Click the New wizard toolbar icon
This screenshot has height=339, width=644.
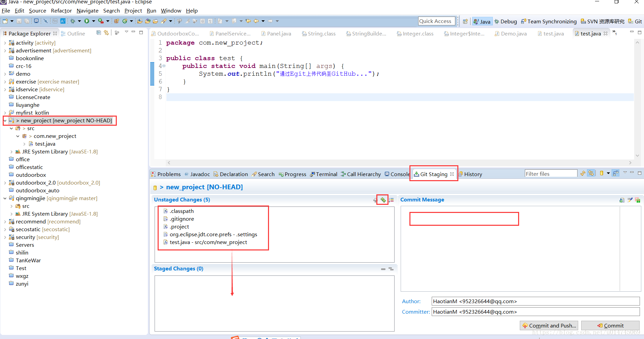[x=5, y=21]
